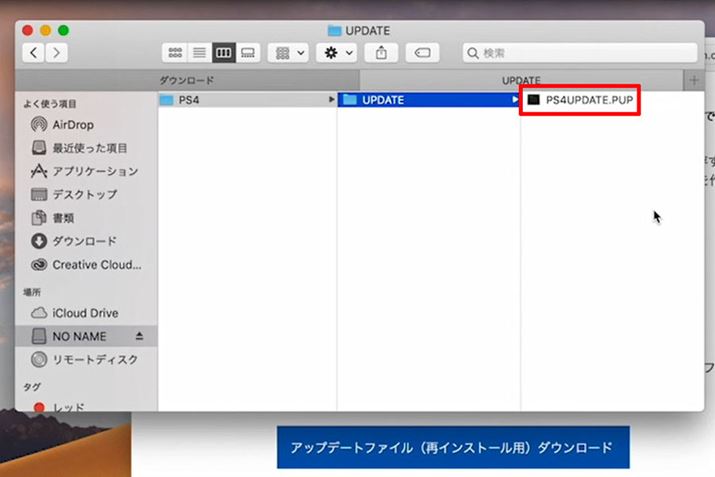The width and height of the screenshot is (715, 477).
Task: Open the group-by arrangement dropdown
Action: coord(287,52)
